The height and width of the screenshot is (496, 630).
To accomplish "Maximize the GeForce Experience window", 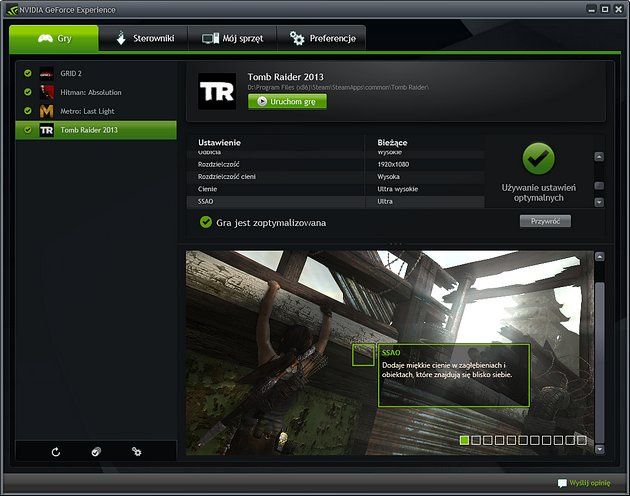I will (605, 9).
